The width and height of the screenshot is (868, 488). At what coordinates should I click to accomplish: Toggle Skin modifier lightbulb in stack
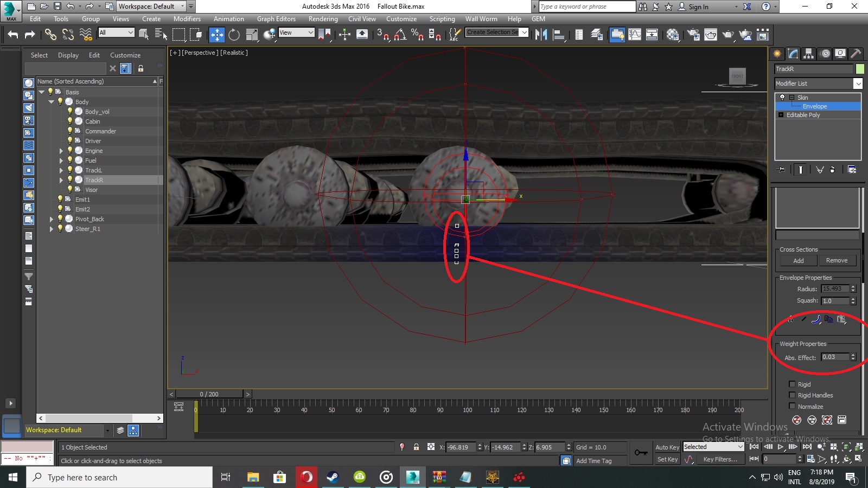tap(782, 98)
